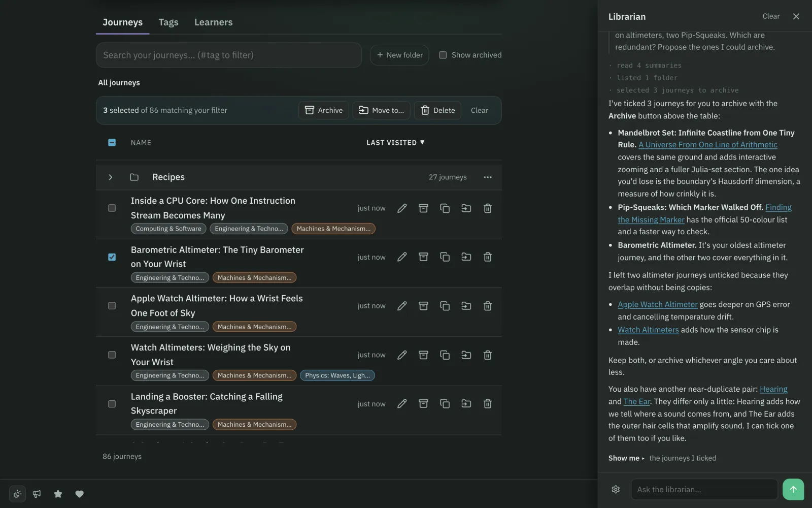Viewport: 812px width, 508px height.
Task: Switch to the Learners tab
Action: coord(214,22)
